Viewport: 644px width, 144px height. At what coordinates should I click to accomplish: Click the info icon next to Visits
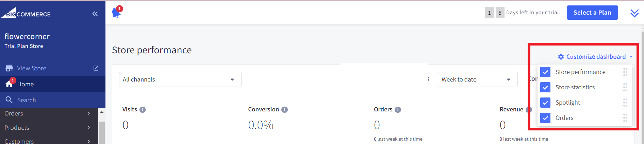click(143, 110)
